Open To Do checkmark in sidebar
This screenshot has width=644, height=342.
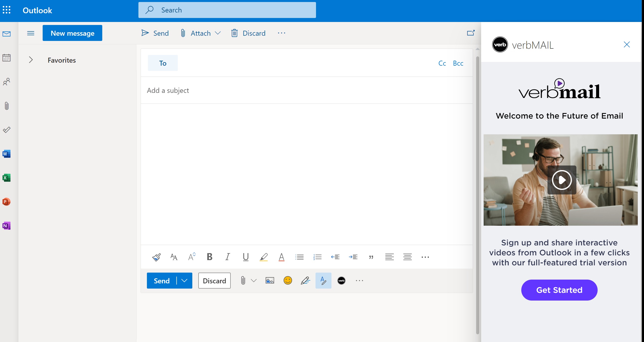point(6,130)
